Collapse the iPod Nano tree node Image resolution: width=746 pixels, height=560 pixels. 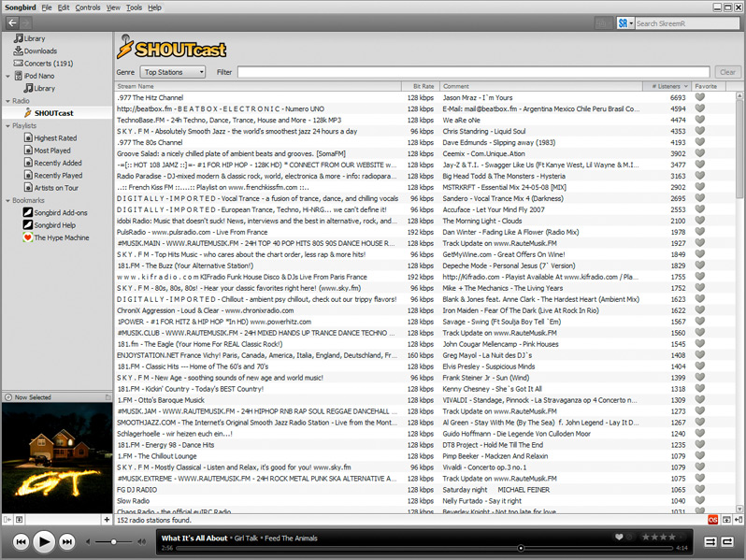[x=7, y=76]
